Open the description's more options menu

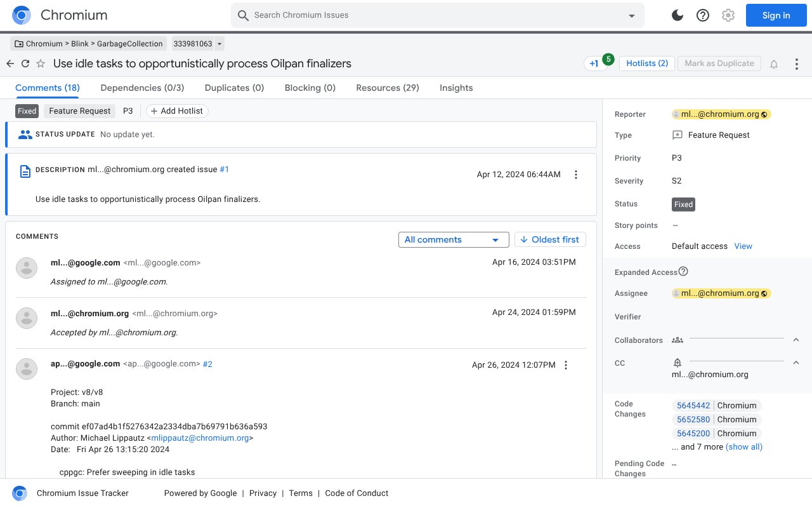(576, 175)
